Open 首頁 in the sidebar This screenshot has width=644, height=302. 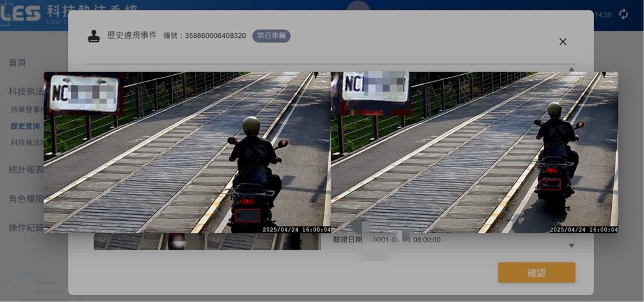[x=17, y=62]
